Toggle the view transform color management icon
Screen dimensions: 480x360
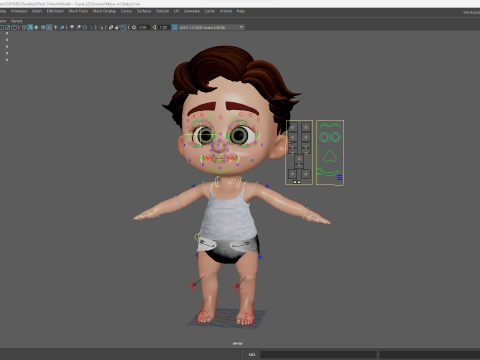(x=175, y=27)
